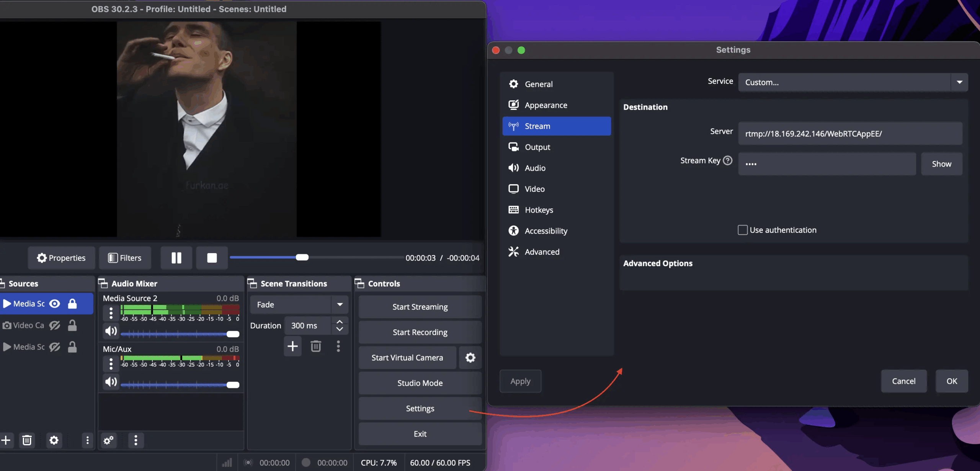
Task: Open transition properties dots menu
Action: (x=338, y=346)
